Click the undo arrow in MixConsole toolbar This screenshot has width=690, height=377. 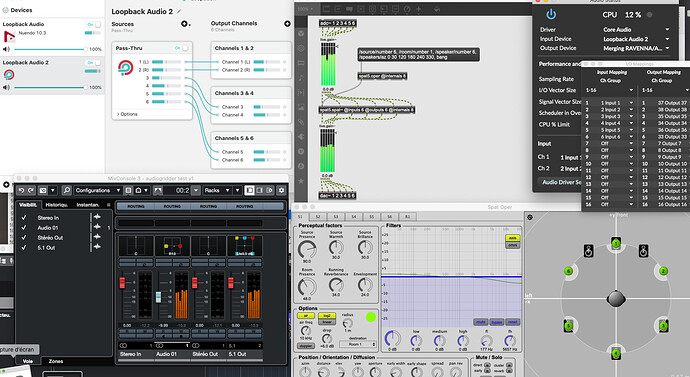click(x=21, y=190)
